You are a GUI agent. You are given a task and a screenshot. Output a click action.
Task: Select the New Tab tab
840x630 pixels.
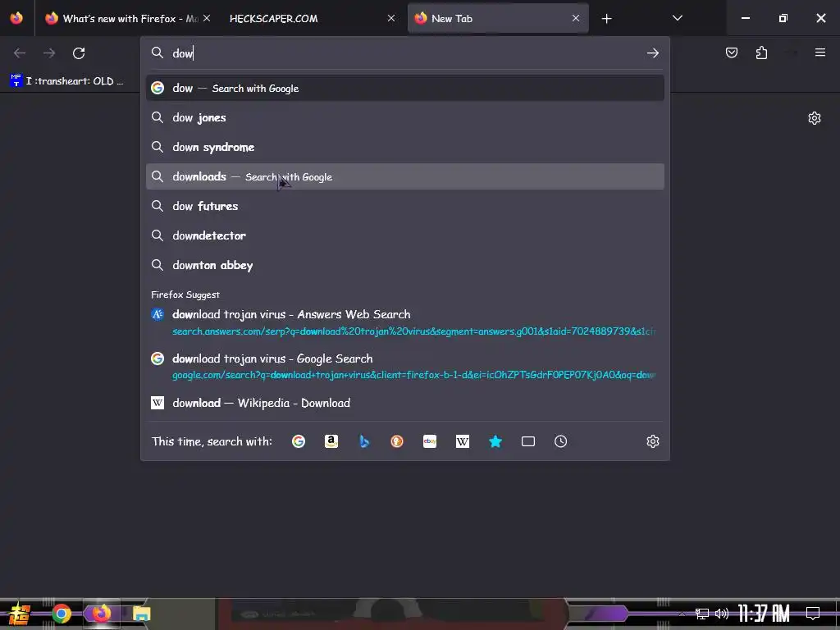coord(498,18)
